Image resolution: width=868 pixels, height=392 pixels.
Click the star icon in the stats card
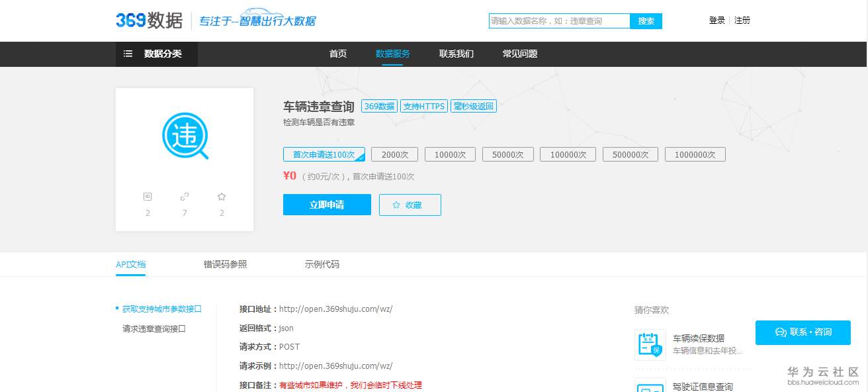point(222,197)
